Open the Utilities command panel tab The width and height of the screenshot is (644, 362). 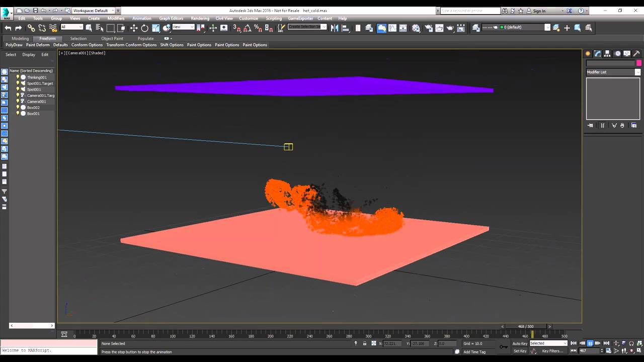tap(636, 53)
